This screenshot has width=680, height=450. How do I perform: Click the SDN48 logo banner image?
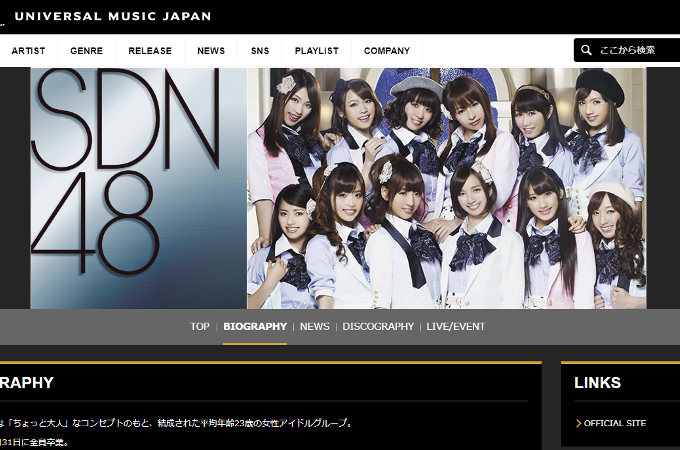click(x=138, y=188)
